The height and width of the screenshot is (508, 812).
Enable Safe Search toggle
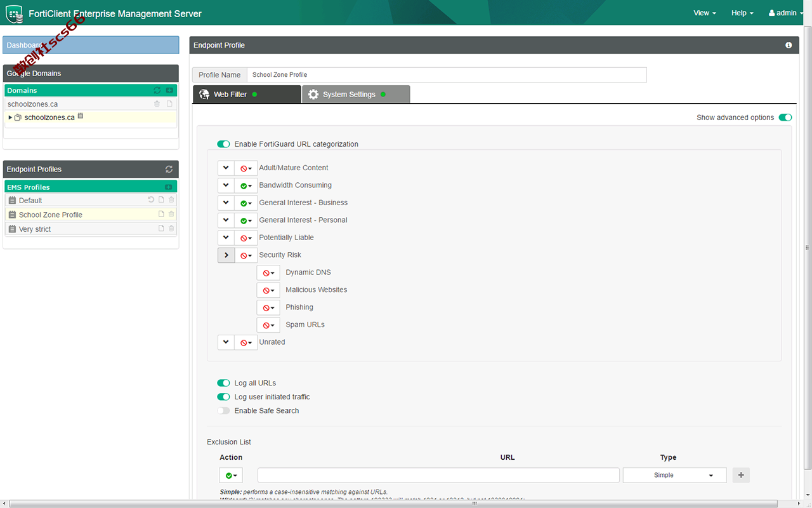[223, 411]
